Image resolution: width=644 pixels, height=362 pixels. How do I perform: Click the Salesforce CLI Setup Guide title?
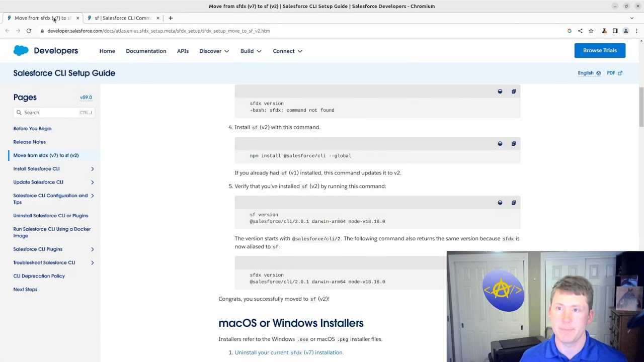(x=64, y=73)
